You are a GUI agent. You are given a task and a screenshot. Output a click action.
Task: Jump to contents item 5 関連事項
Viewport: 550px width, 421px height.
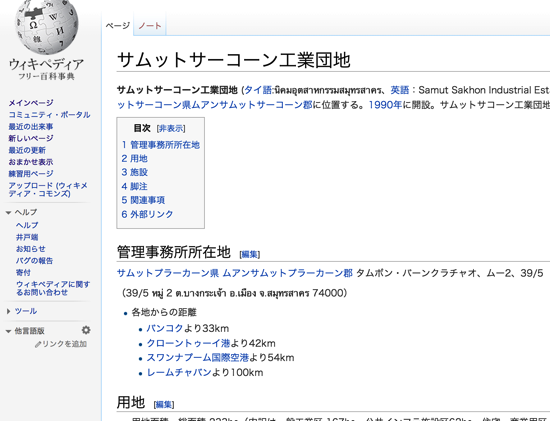pos(143,200)
